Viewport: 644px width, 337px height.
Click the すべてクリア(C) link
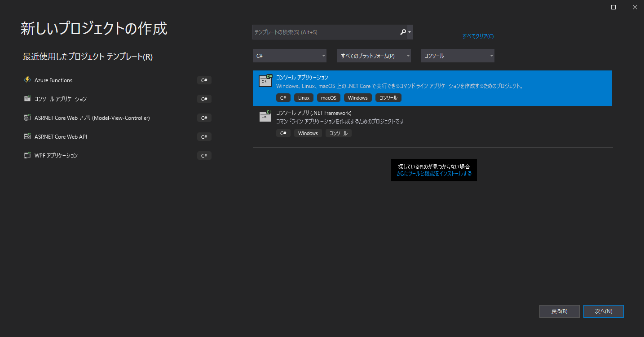pos(478,36)
